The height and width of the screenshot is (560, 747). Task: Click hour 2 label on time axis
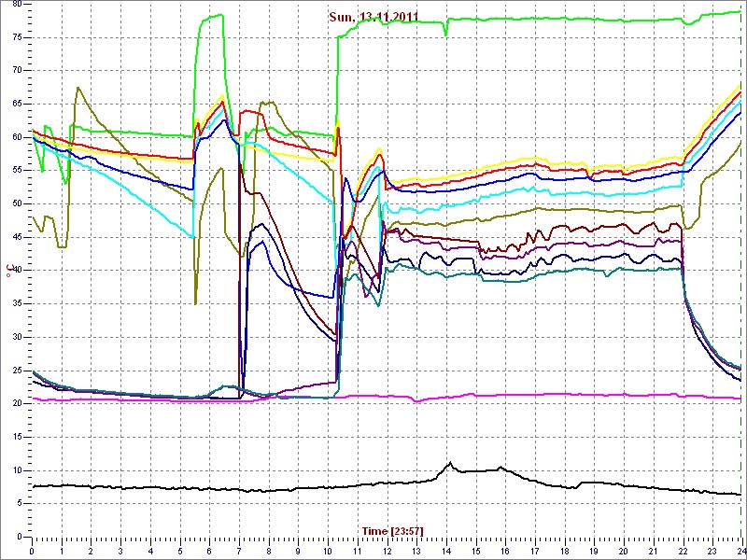91,551
